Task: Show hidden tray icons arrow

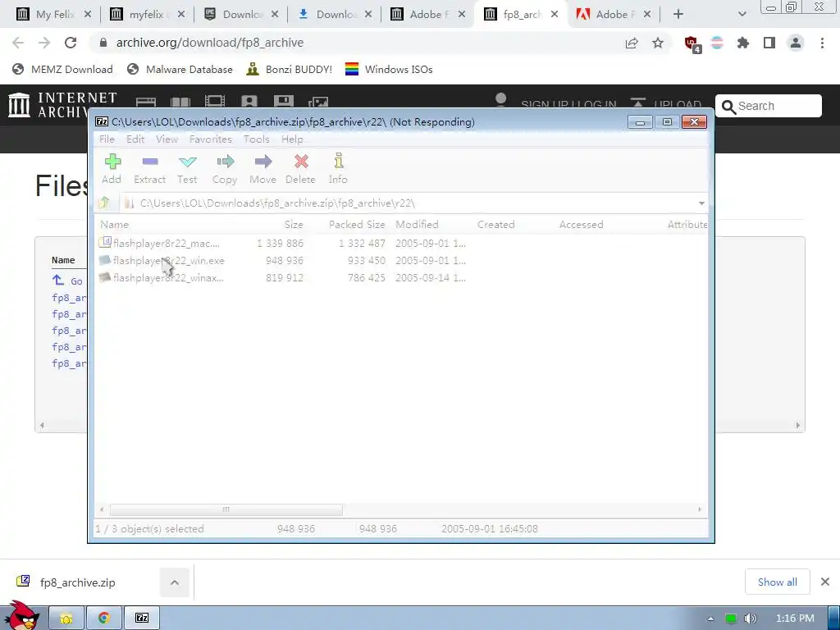Action: click(711, 619)
